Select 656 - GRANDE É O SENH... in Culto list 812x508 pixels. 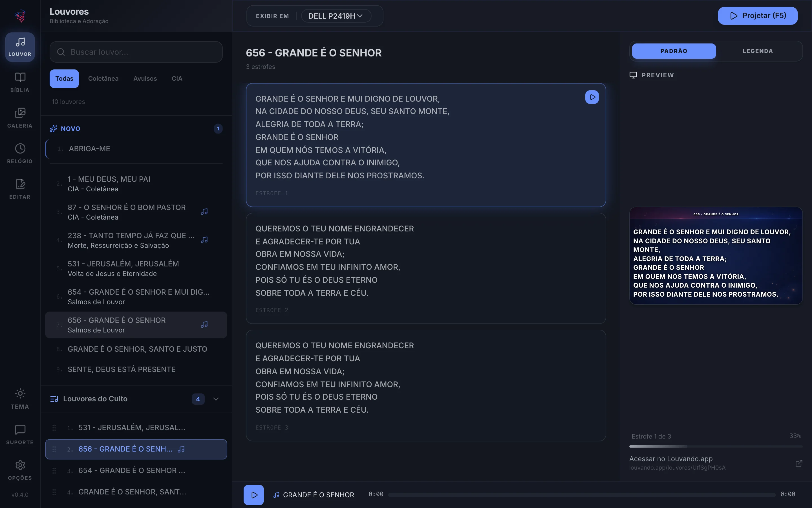(x=136, y=449)
